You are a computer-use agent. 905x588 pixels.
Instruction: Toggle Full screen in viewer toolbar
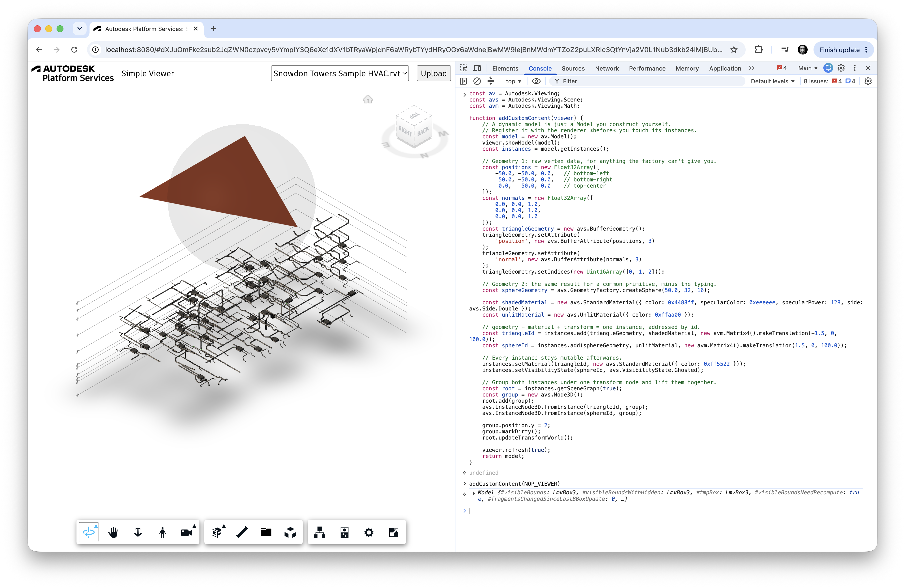(393, 532)
